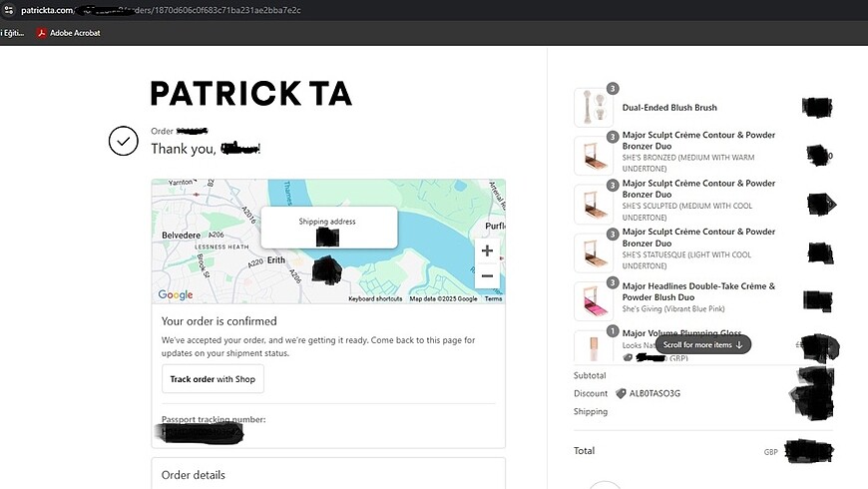Click the GBP currency label beside Total
Image resolution: width=868 pixels, height=489 pixels.
pyautogui.click(x=771, y=452)
